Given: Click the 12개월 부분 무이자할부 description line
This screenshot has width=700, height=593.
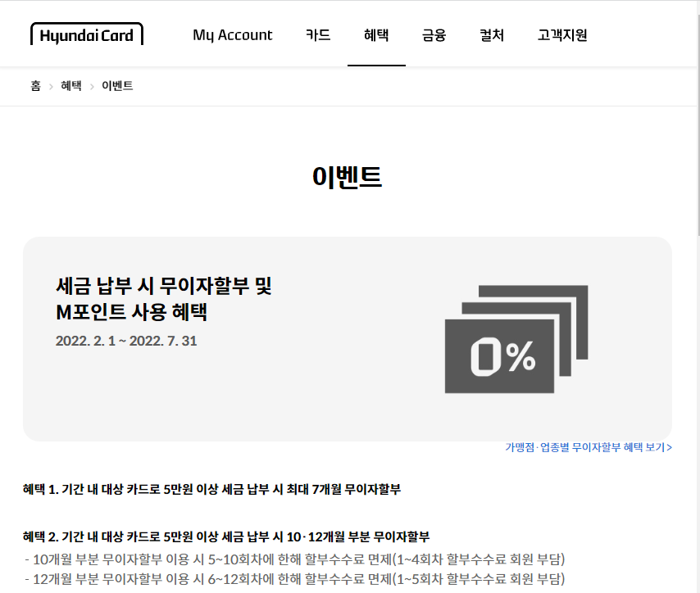Looking at the screenshot, I should click(295, 579).
